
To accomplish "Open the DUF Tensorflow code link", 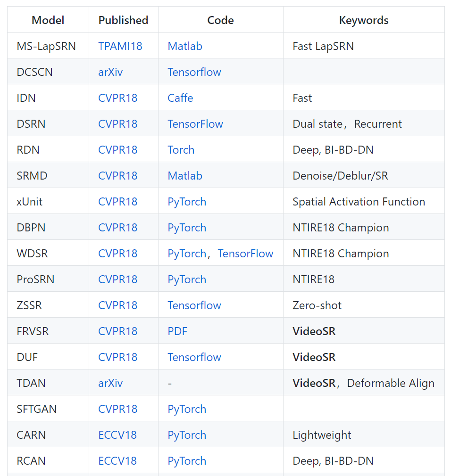I will (x=194, y=357).
